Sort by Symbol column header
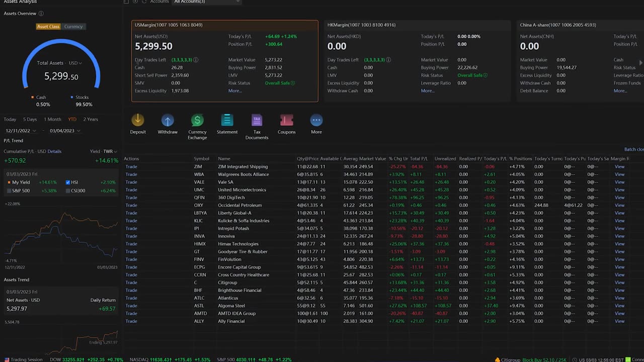 click(201, 159)
